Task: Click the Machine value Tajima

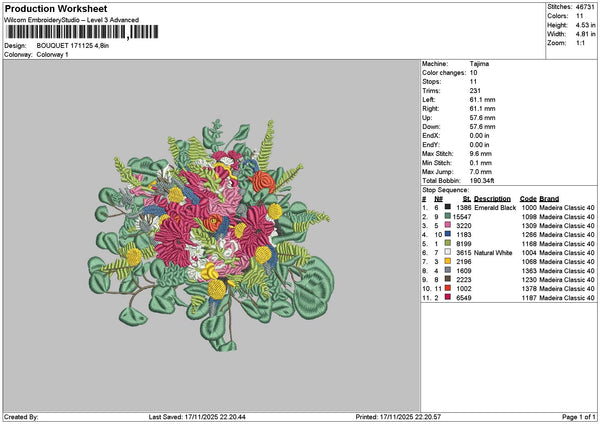Action: [479, 64]
